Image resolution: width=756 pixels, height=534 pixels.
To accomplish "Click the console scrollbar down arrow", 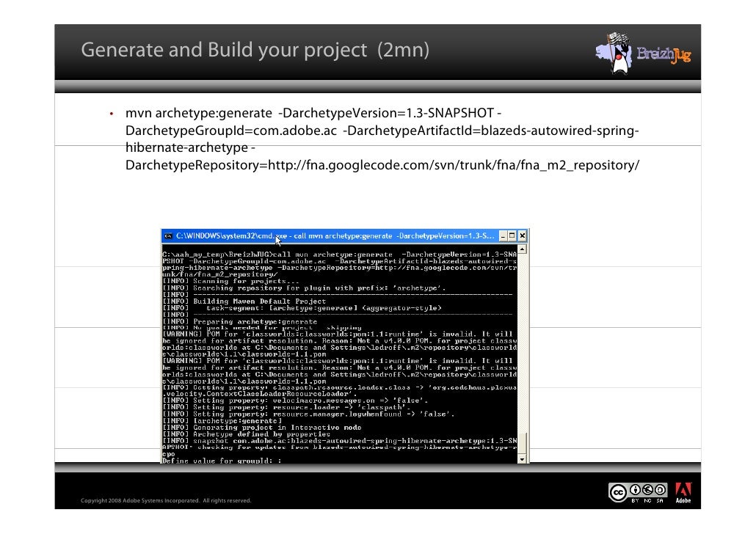I will [522, 459].
